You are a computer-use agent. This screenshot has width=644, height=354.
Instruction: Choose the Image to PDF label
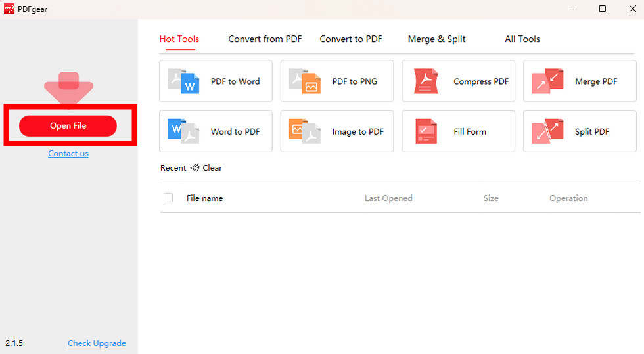point(358,131)
